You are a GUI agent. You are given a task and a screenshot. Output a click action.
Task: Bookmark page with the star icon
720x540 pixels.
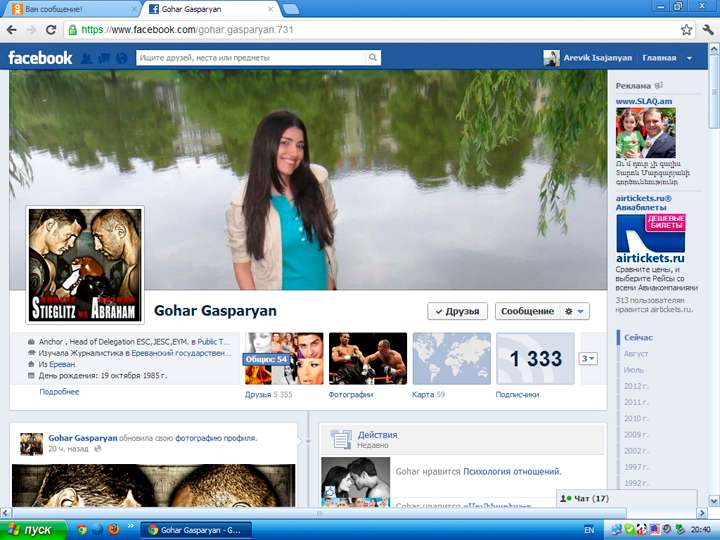687,30
